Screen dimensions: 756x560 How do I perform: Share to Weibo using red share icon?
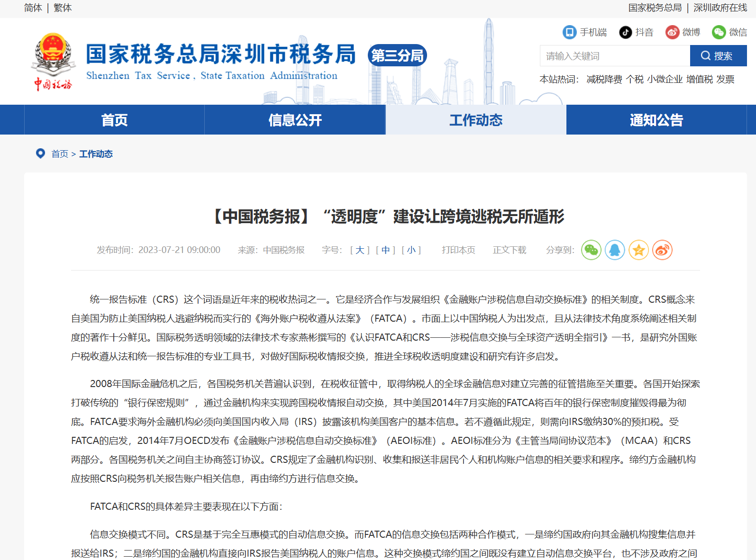tap(662, 250)
